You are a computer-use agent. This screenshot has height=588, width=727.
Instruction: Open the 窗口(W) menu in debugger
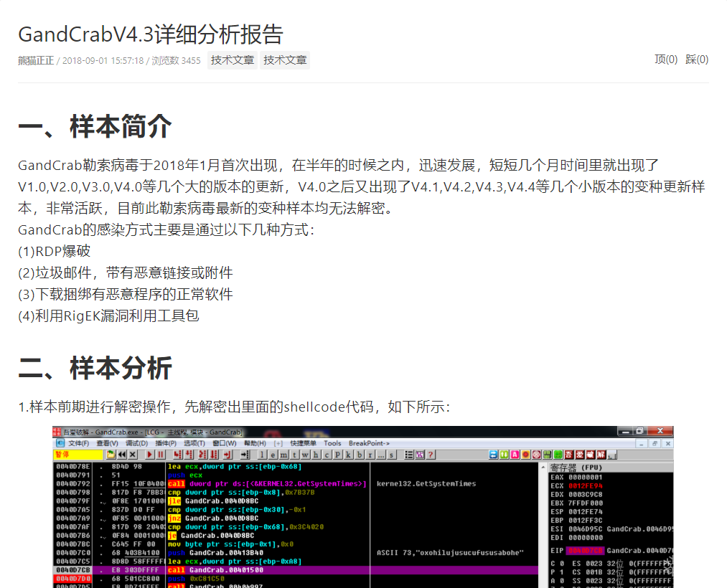point(225,443)
